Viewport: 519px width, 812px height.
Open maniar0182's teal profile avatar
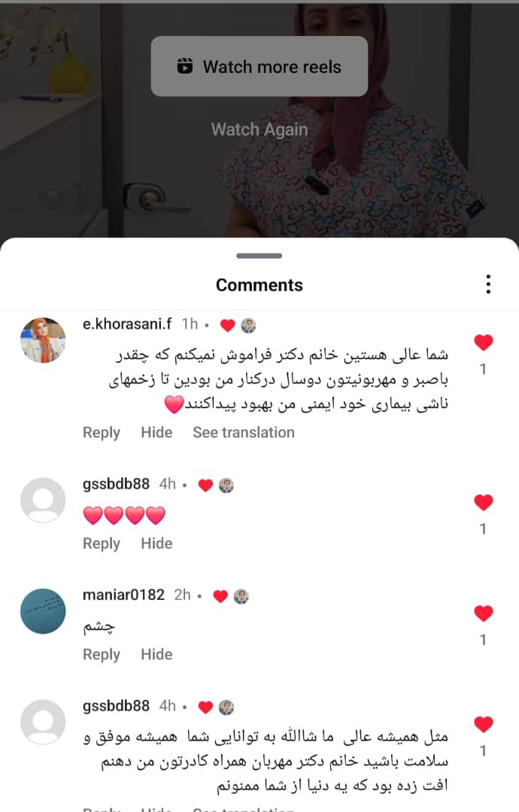click(43, 611)
